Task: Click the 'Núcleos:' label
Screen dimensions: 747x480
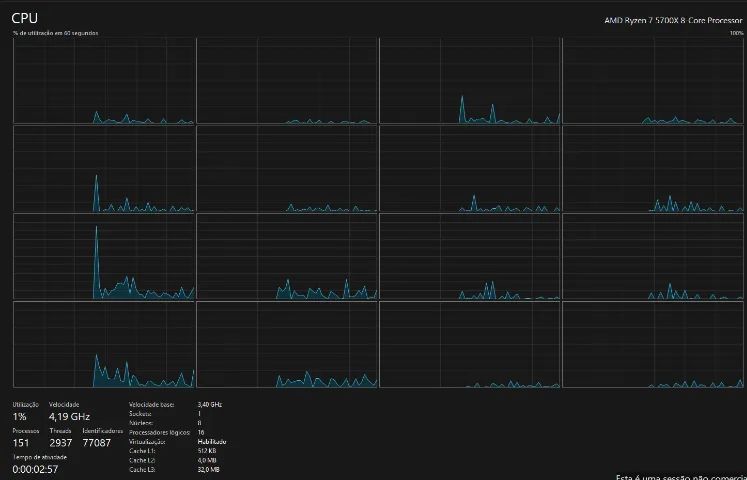Action: pyautogui.click(x=141, y=423)
